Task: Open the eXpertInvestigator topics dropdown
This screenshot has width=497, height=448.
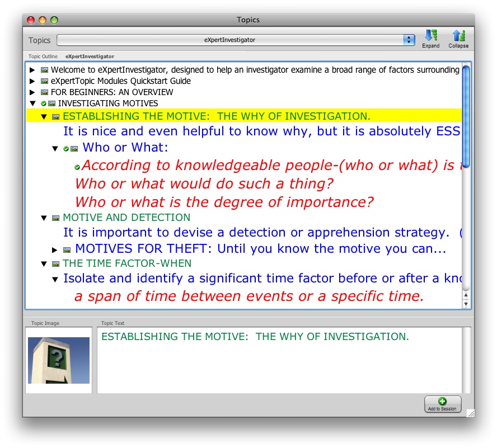Action: coord(236,40)
